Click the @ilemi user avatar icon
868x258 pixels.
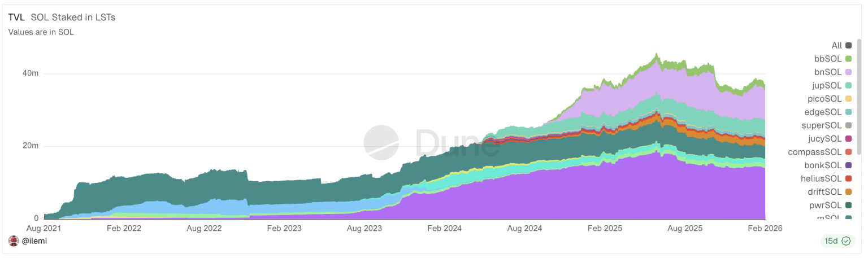[14, 241]
